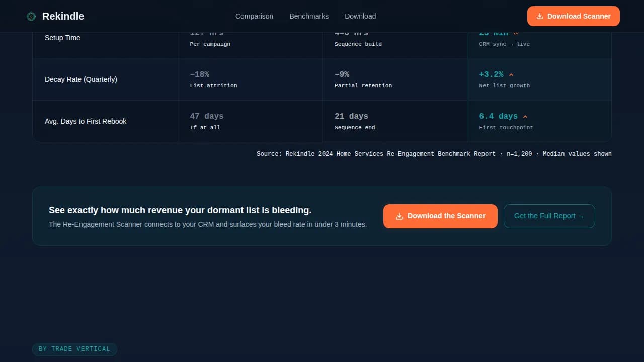
Task: Click the Rekindle logo icon
Action: (x=31, y=16)
